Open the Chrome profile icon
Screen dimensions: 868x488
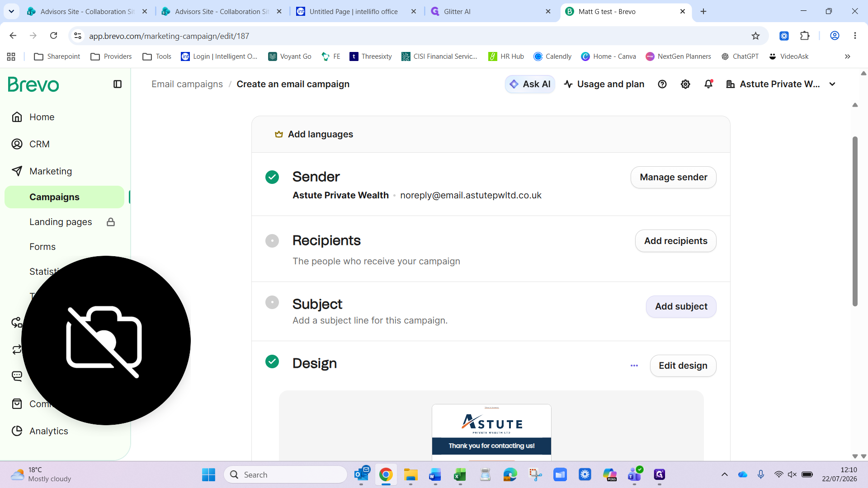click(x=835, y=36)
